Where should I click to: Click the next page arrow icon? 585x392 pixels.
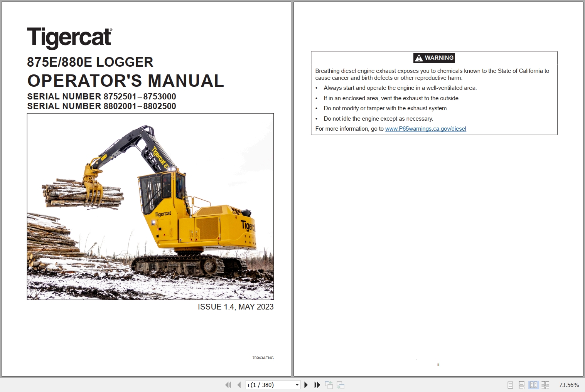pyautogui.click(x=306, y=385)
